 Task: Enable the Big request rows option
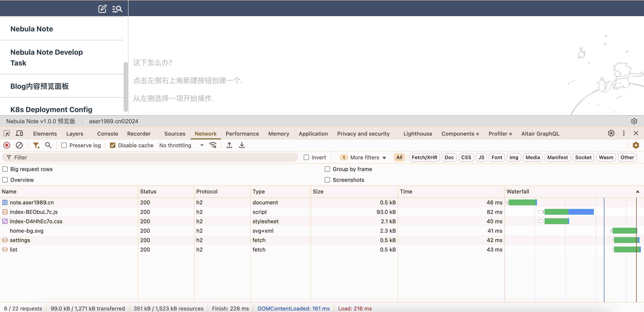tap(5, 169)
